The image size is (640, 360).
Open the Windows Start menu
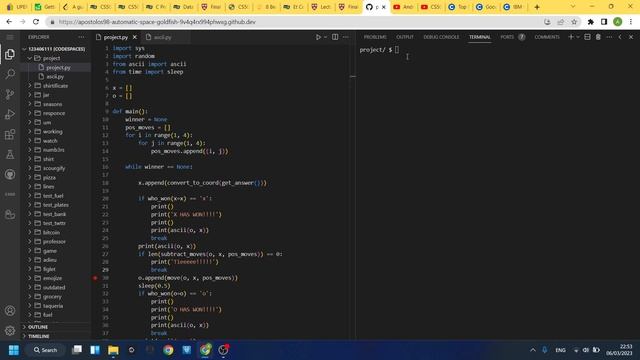(13, 350)
